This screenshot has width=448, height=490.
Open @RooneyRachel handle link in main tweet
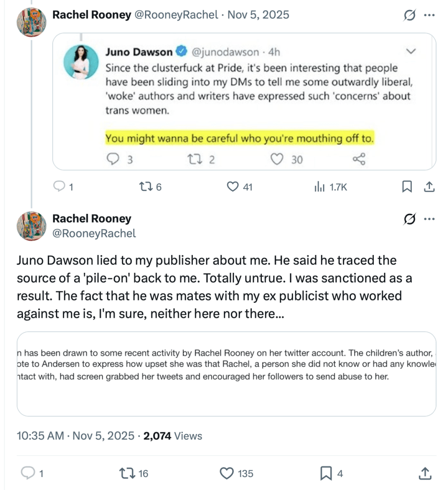pos(94,234)
